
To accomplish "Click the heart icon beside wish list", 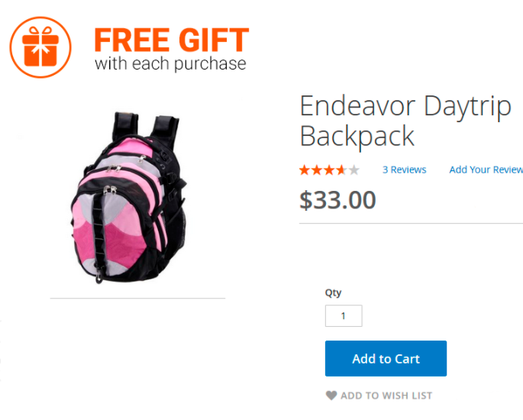I will (x=331, y=396).
